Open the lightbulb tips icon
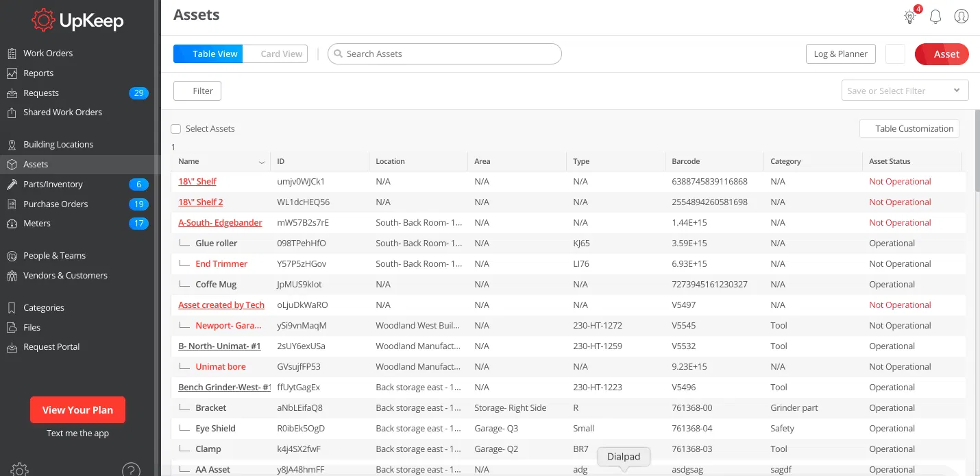This screenshot has height=476, width=980. click(x=909, y=16)
